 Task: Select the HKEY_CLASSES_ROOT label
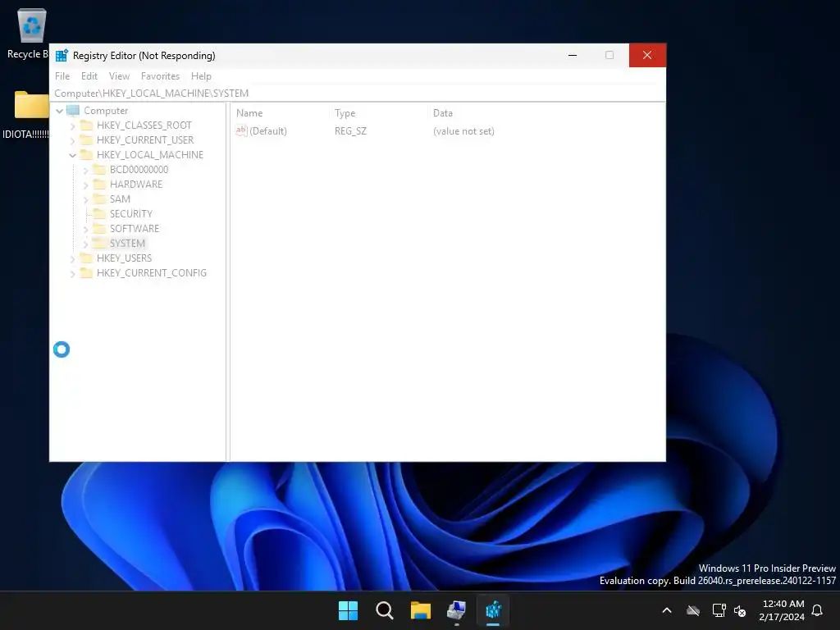pyautogui.click(x=144, y=126)
